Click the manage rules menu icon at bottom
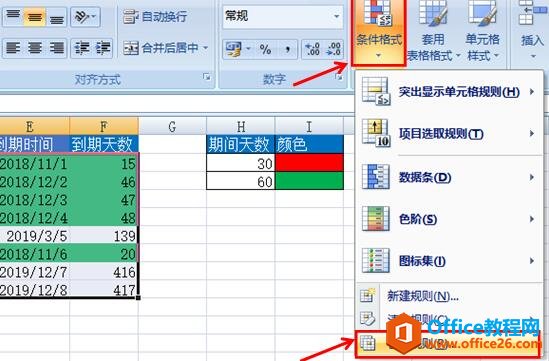The height and width of the screenshot is (361, 549). point(368,343)
